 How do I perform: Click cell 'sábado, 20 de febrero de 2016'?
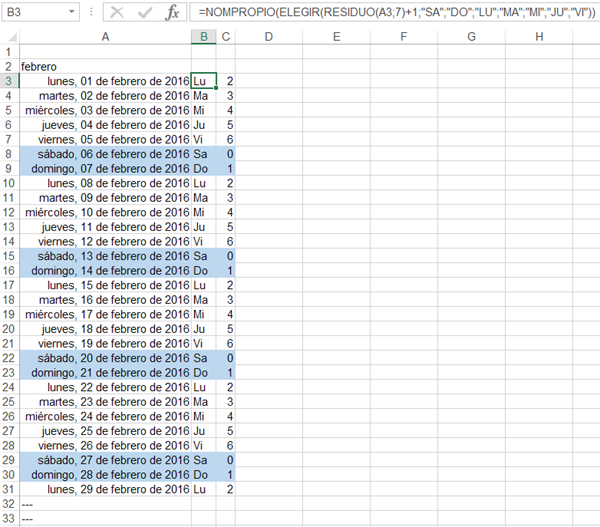105,358
